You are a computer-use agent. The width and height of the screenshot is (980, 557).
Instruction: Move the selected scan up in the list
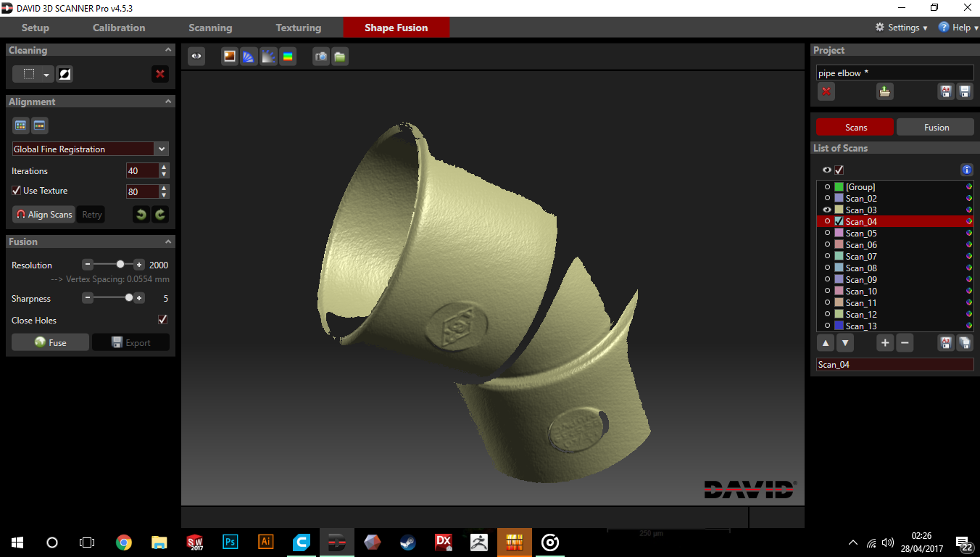[826, 343]
